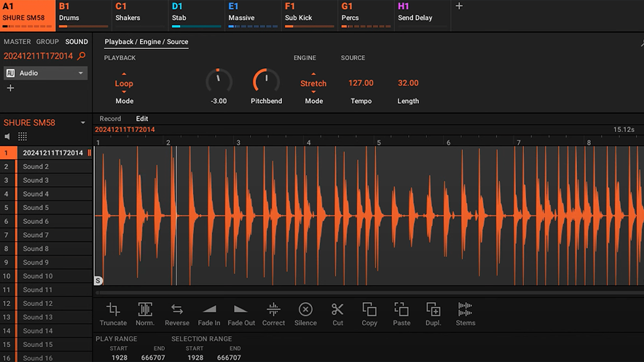Select group F1 Sub Kick
Image resolution: width=644 pixels, height=362 pixels.
(x=310, y=15)
